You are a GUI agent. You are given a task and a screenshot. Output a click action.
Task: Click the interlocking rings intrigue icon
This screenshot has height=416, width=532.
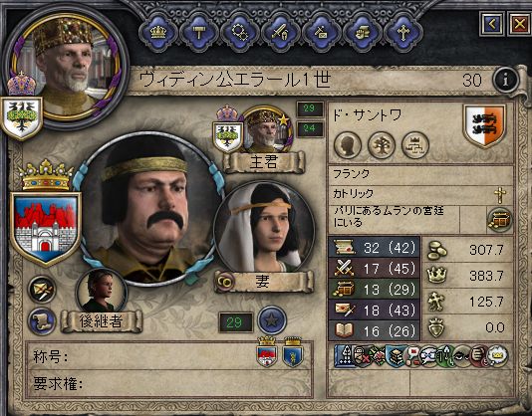(239, 33)
